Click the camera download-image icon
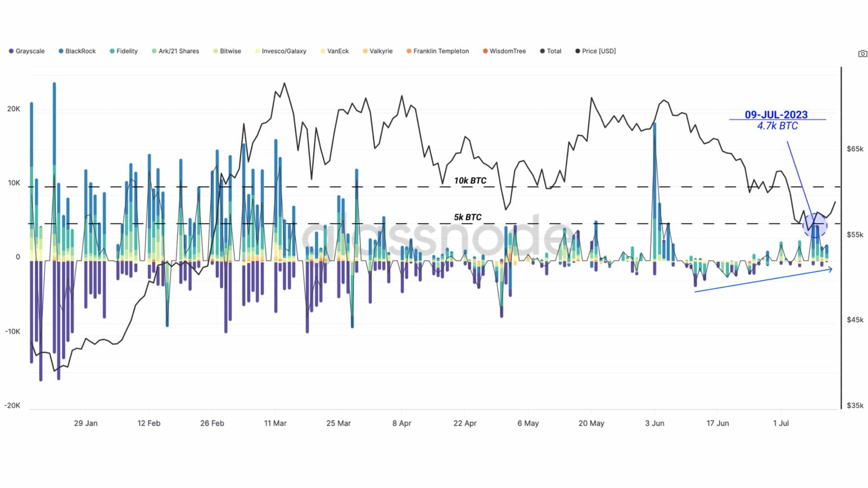This screenshot has width=868, height=488. click(x=863, y=54)
